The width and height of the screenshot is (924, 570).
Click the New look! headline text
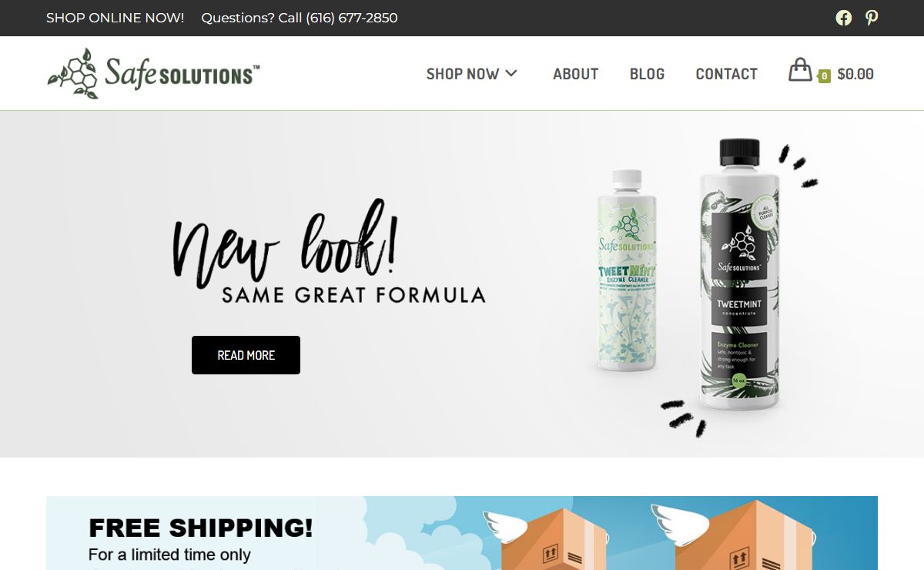(x=285, y=243)
